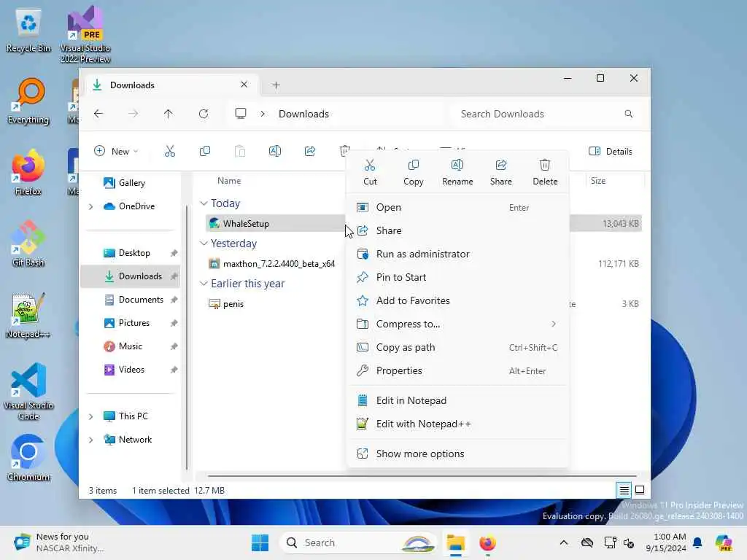
Task: Choose Run as administrator
Action: 457,254
